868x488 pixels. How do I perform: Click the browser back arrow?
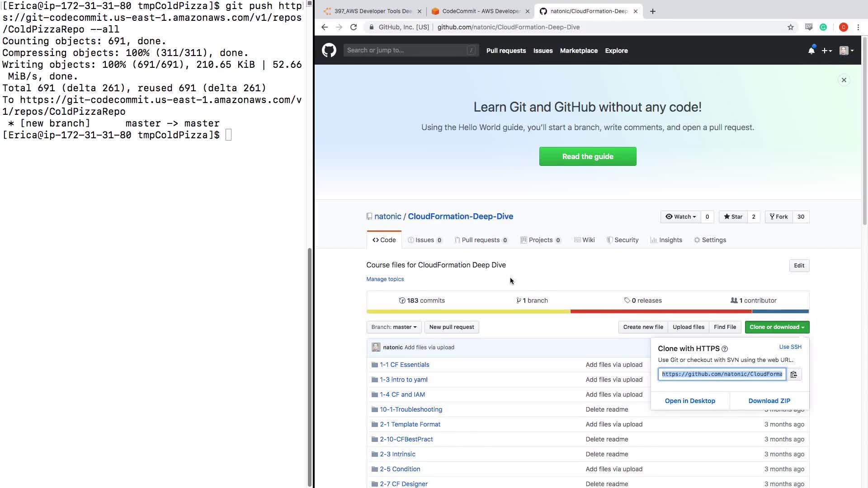(x=324, y=27)
